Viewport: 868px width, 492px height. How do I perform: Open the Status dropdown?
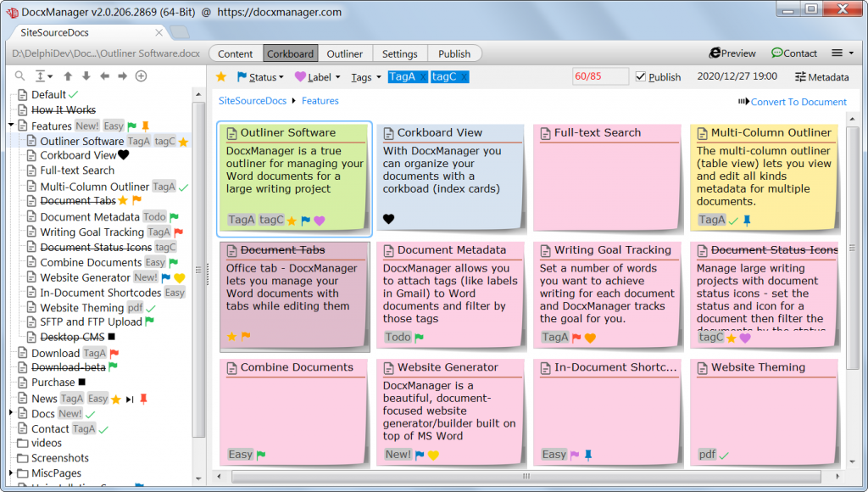(x=260, y=77)
